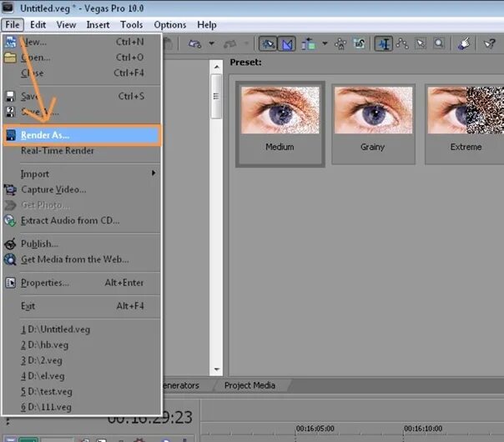Choose Exit from the File menu

tap(82, 306)
